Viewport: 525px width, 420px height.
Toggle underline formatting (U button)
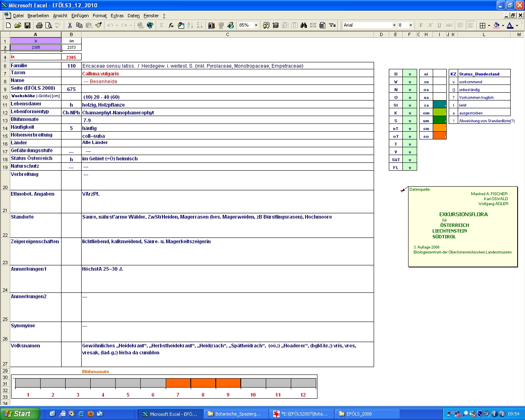point(439,25)
